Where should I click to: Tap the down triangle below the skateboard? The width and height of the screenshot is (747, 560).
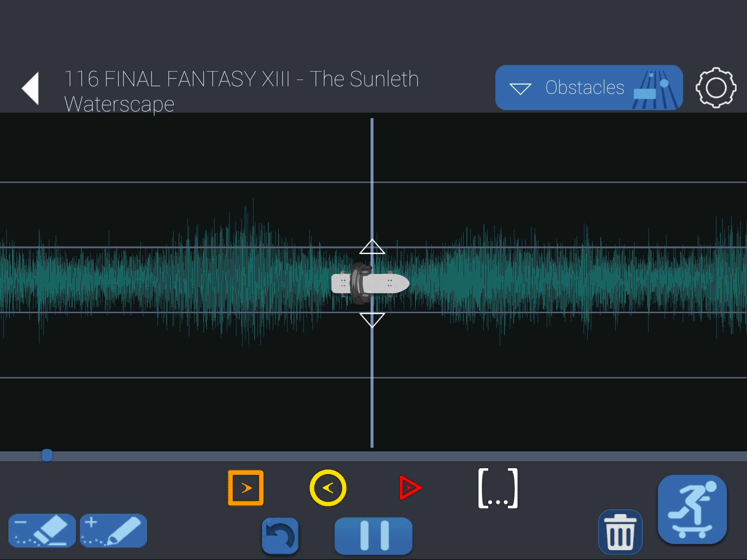(x=372, y=320)
